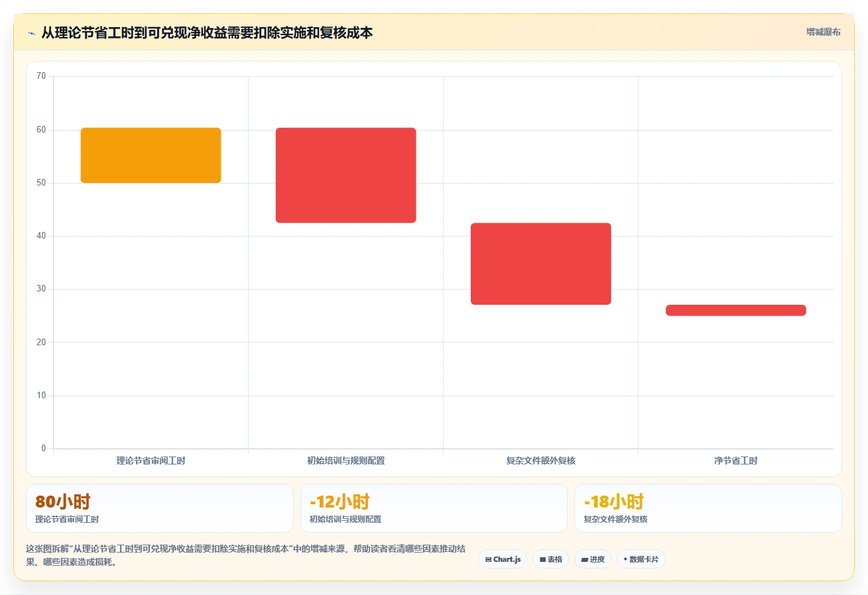Click the caption under the 80小时 card value
The width and height of the screenshot is (868, 595).
click(67, 519)
